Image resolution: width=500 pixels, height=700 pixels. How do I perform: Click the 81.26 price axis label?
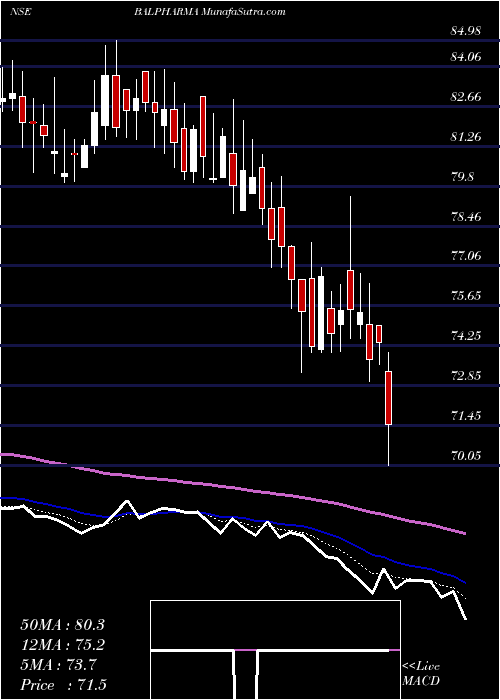click(x=466, y=137)
